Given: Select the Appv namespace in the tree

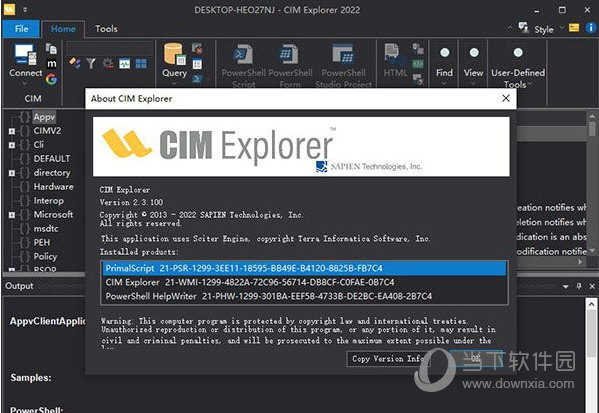Looking at the screenshot, I should [x=44, y=117].
